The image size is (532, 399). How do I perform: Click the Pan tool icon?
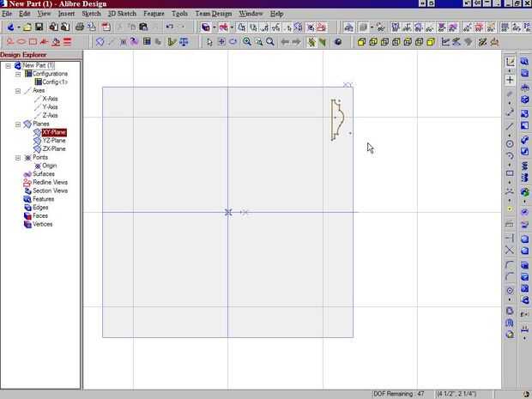coord(221,42)
